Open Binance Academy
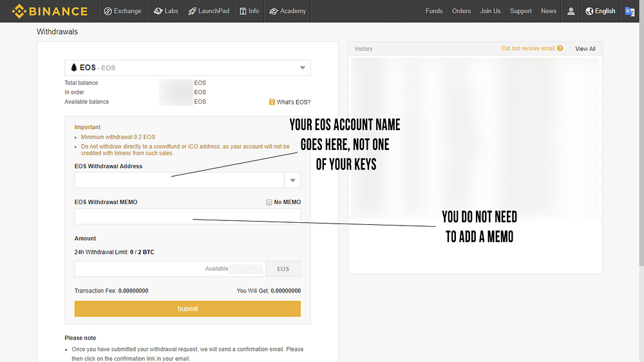 (288, 11)
